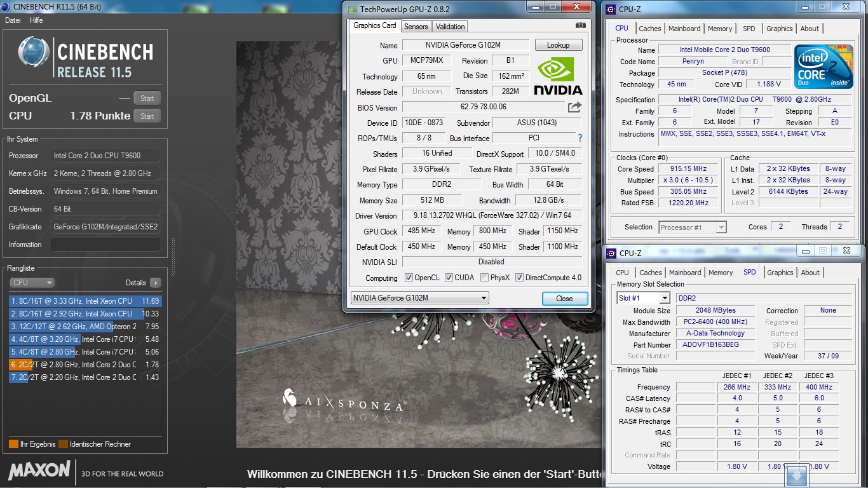Click the Intel Core 2 Duo logo
This screenshot has width=868, height=488.
tap(824, 67)
